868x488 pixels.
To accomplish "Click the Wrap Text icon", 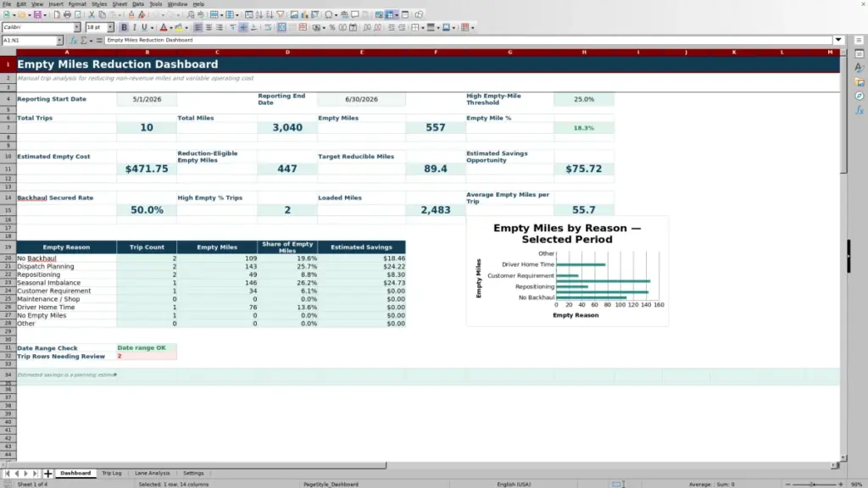I will pos(268,27).
